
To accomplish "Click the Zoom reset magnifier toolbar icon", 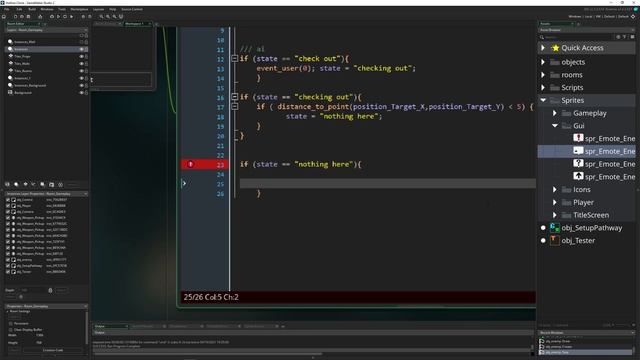I will (108, 17).
